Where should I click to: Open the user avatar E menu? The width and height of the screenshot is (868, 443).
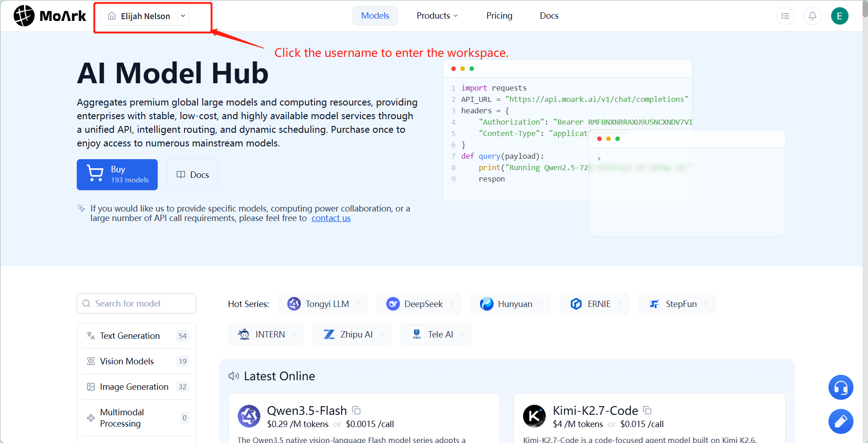[x=840, y=16]
